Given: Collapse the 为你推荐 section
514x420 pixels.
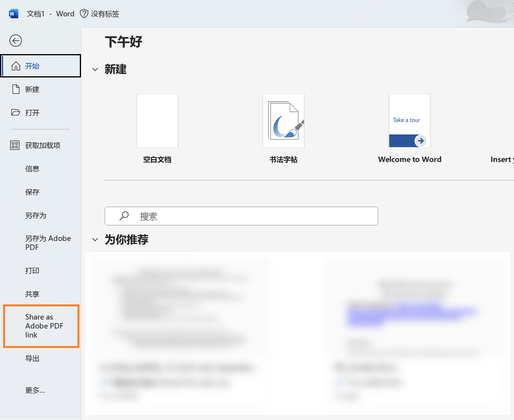Looking at the screenshot, I should pos(95,239).
